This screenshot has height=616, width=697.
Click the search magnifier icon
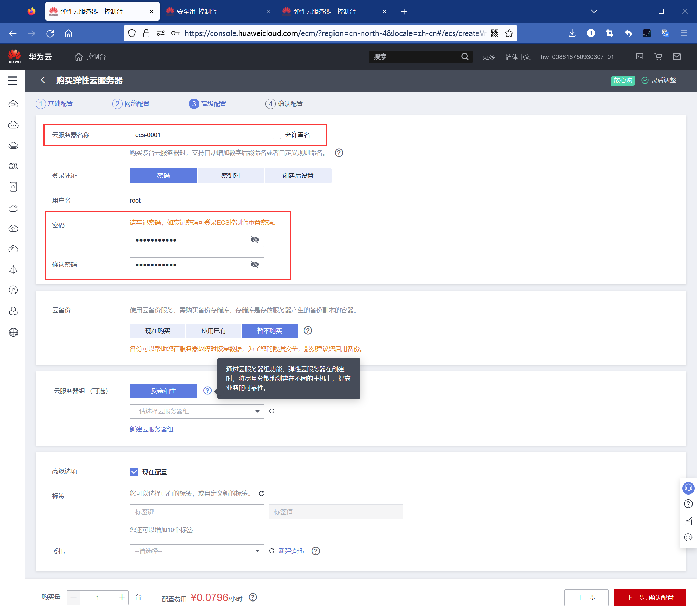tap(465, 57)
